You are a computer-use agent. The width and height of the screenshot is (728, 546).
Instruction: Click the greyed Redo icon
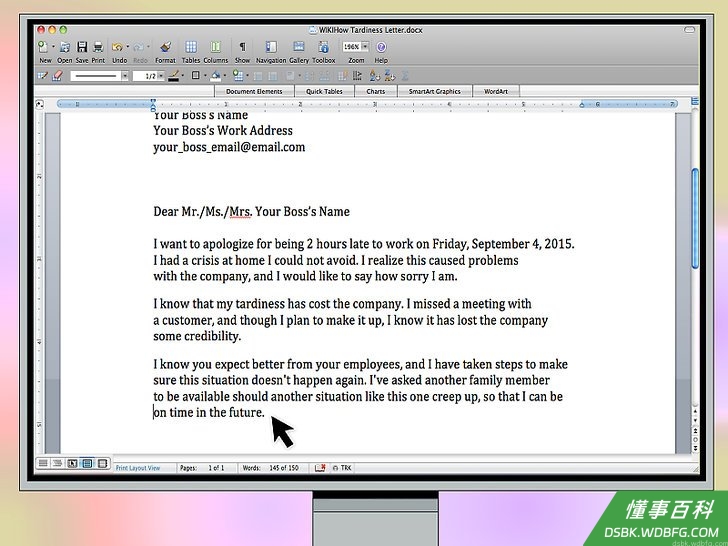(138, 47)
